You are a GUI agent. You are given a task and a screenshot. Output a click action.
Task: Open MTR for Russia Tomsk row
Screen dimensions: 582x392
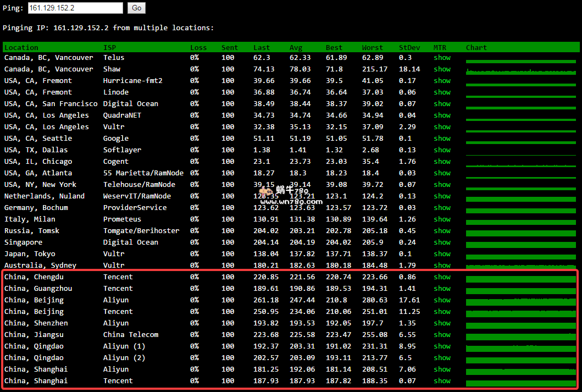coord(442,231)
